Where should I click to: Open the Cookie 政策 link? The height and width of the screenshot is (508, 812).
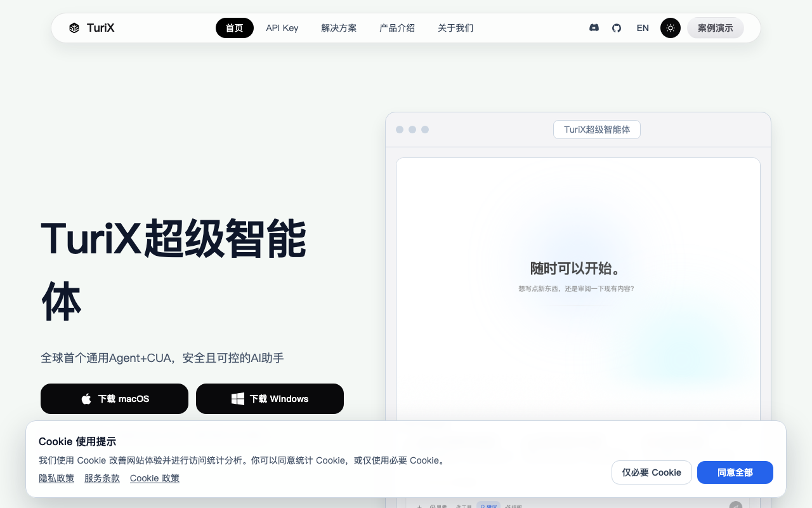[x=155, y=478]
